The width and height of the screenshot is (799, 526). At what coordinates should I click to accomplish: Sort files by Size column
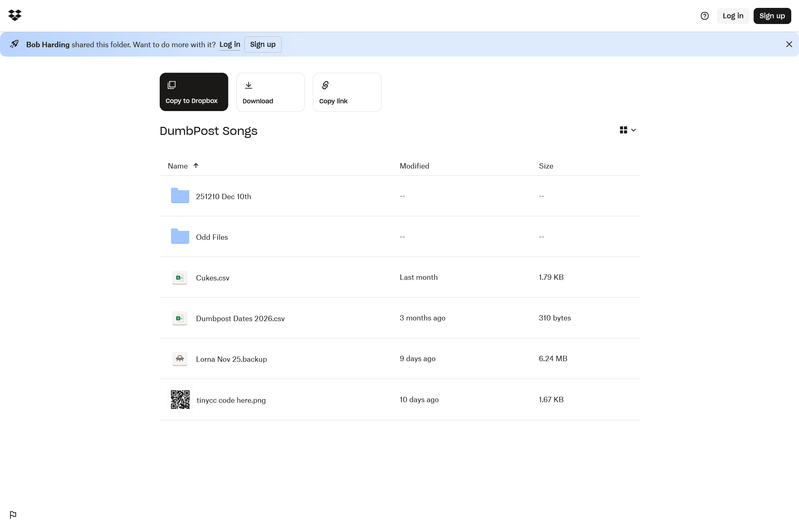[546, 166]
